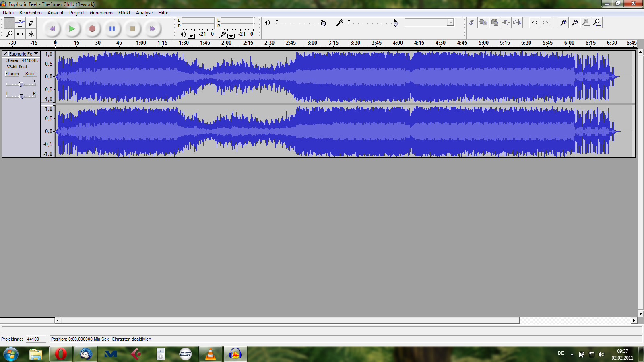
Task: Click the Position 0:00,000000 status text
Action: click(x=80, y=339)
